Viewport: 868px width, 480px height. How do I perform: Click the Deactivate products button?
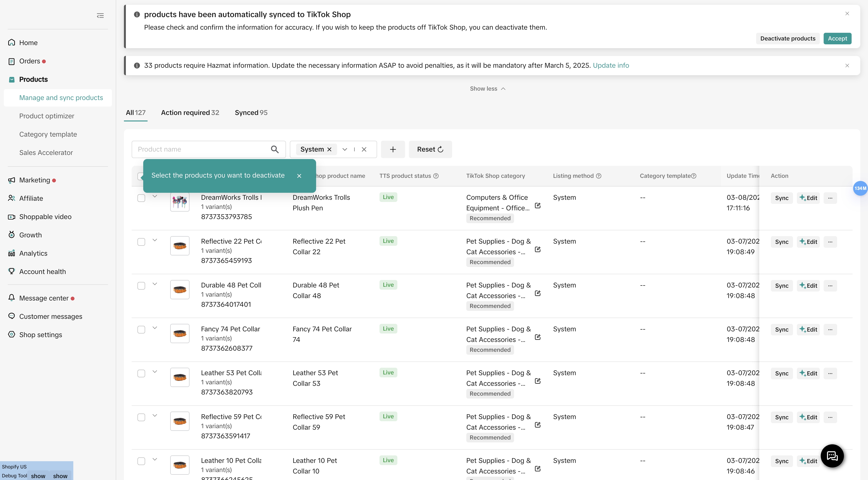[x=787, y=38]
